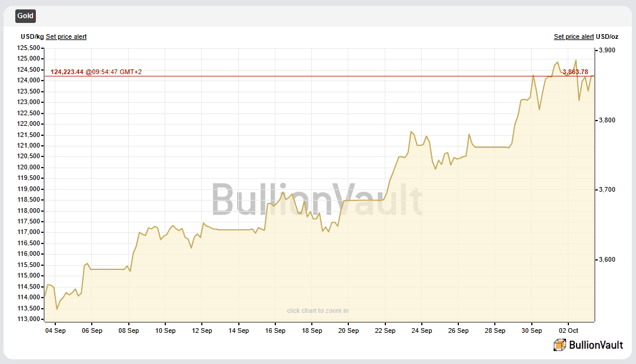
Task: Click the BullionVault cube logo icon
Action: (560, 345)
